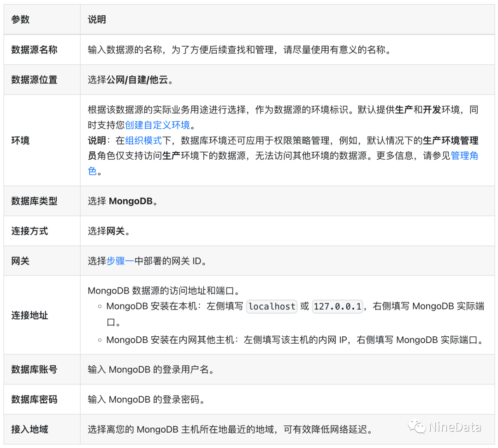The width and height of the screenshot is (498, 448).
Task: Click the localhost code snippet
Action: 272,306
